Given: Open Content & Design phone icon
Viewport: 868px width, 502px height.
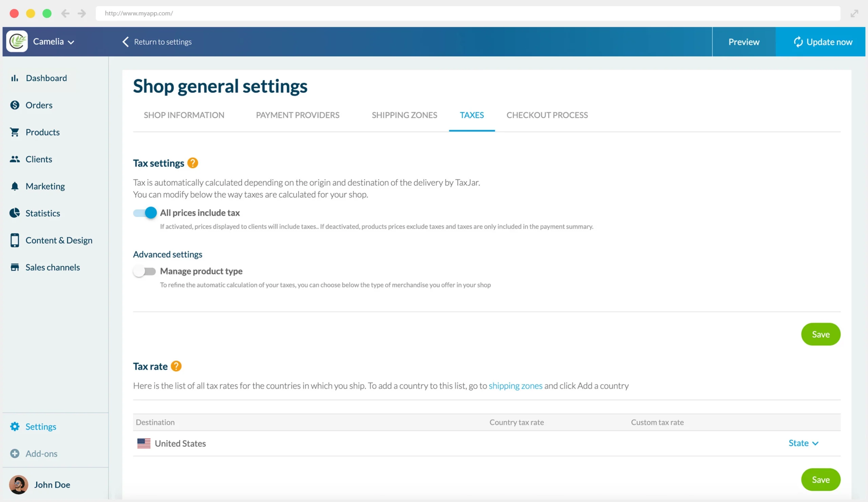Looking at the screenshot, I should tap(15, 240).
